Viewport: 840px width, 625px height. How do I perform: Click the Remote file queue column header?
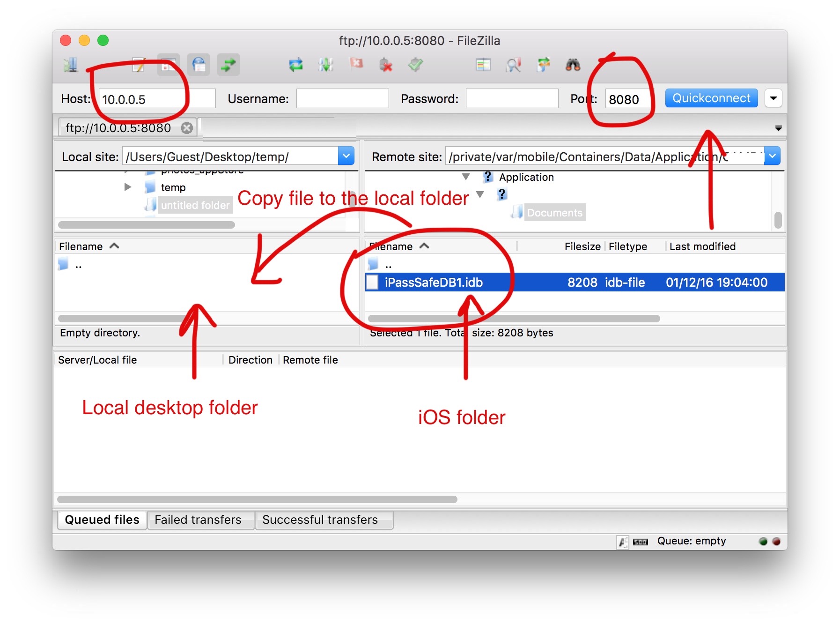(310, 360)
